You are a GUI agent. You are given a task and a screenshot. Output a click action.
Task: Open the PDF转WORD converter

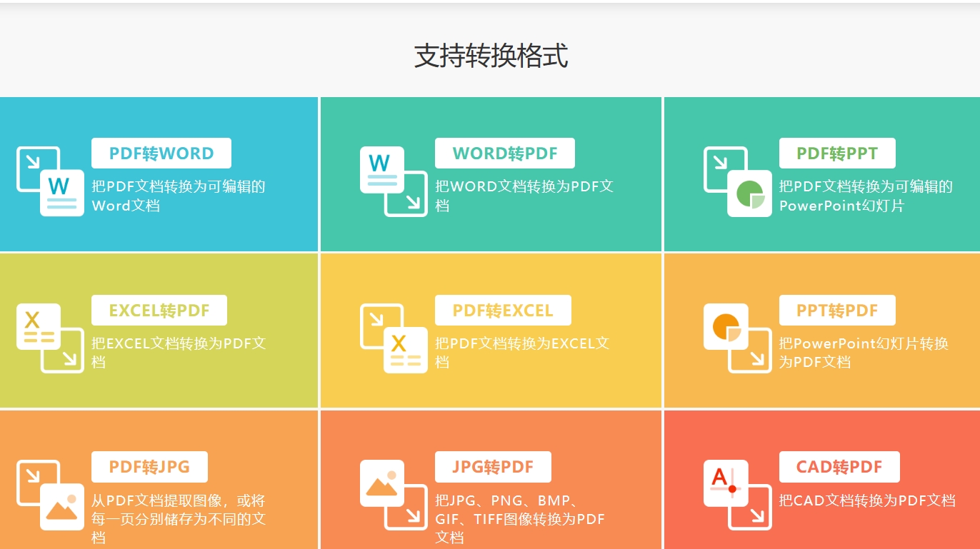161,153
